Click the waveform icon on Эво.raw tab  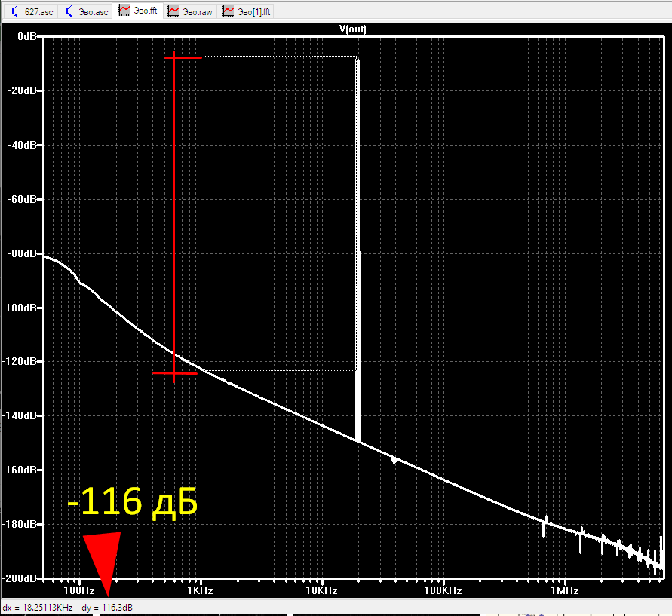(x=173, y=11)
